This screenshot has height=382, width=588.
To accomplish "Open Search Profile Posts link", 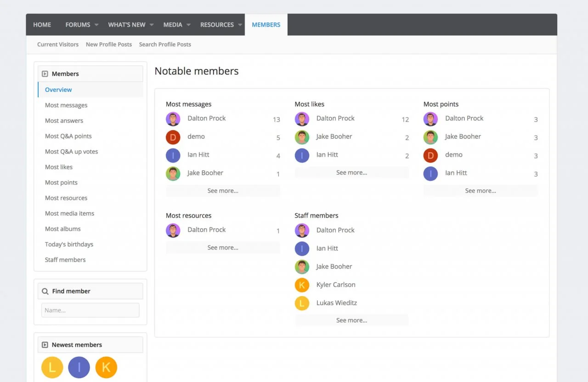I will click(x=165, y=45).
